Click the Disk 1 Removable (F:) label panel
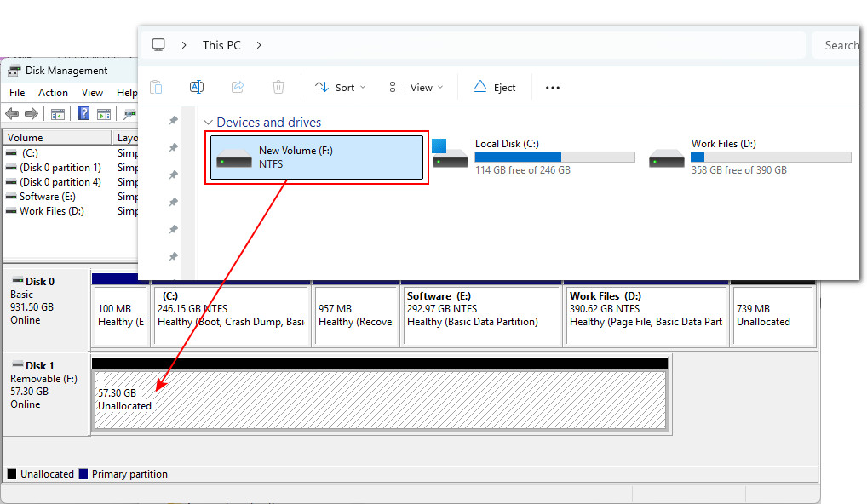Image resolution: width=867 pixels, height=504 pixels. click(47, 394)
